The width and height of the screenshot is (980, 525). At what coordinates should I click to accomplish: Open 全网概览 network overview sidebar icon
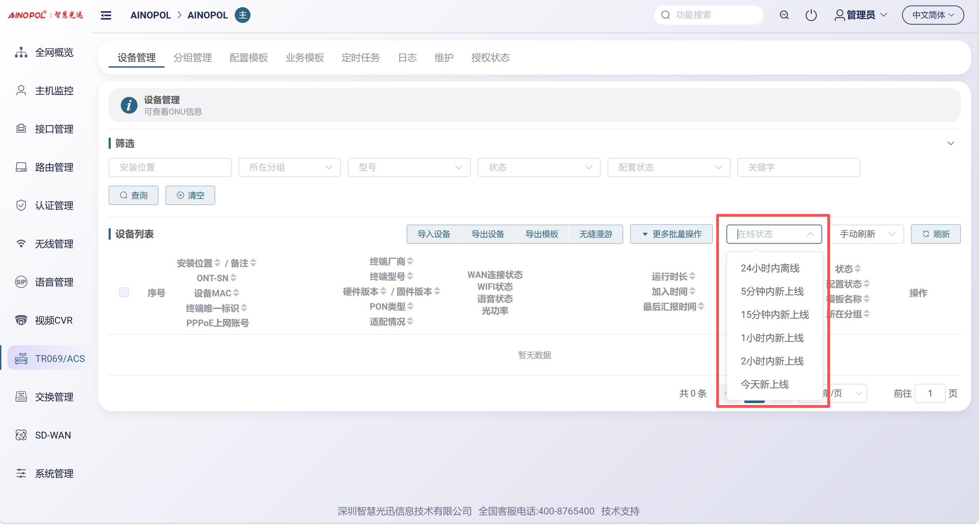[21, 53]
